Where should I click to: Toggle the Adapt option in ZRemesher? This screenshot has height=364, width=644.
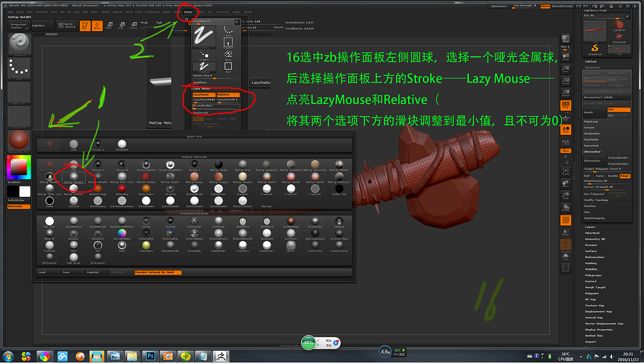pyautogui.click(x=624, y=176)
